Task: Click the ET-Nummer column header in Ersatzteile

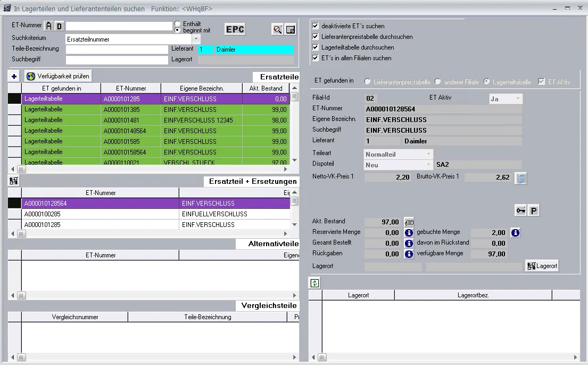Action: [131, 88]
